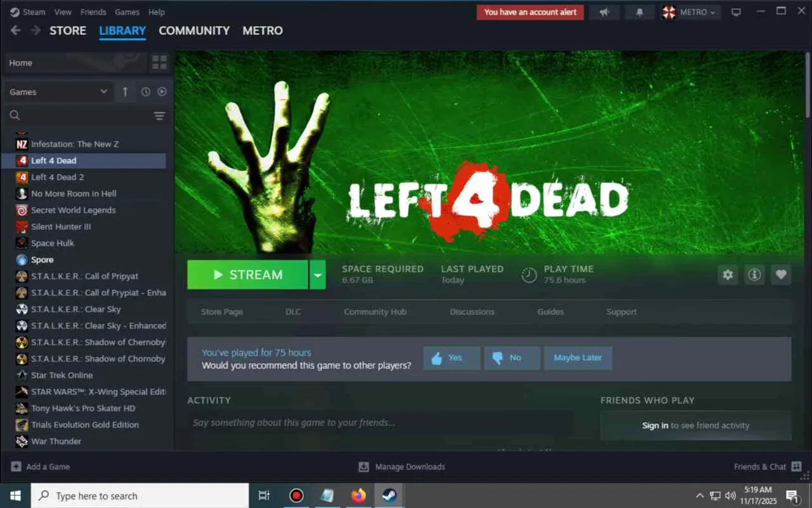Open the METRO profile section in navigation
Screen dimensions: 812x508
[263, 30]
